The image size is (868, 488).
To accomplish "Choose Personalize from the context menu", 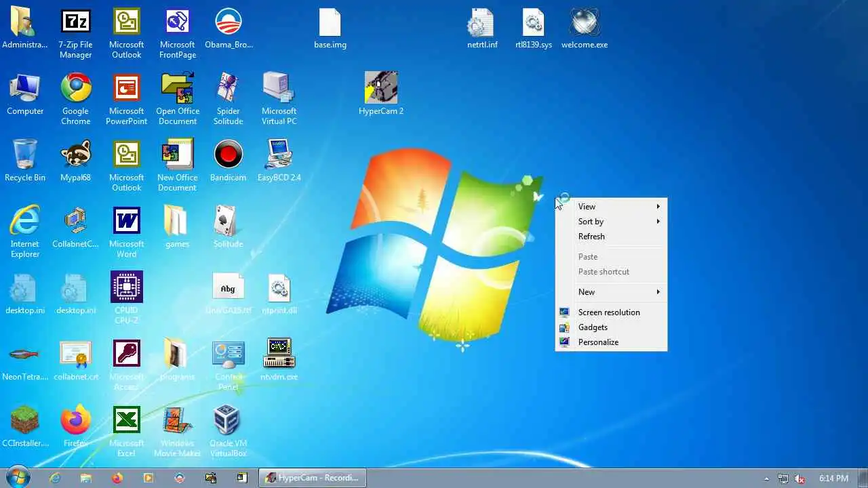I will coord(611,342).
